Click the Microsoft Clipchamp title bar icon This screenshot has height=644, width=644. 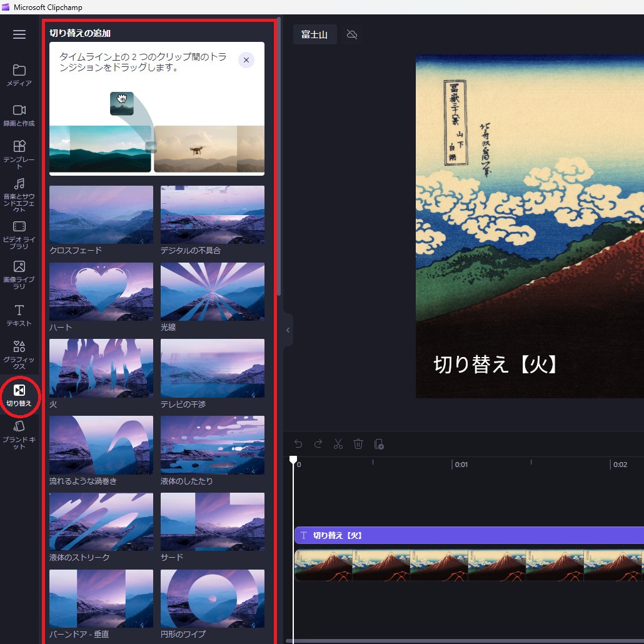click(x=6, y=7)
